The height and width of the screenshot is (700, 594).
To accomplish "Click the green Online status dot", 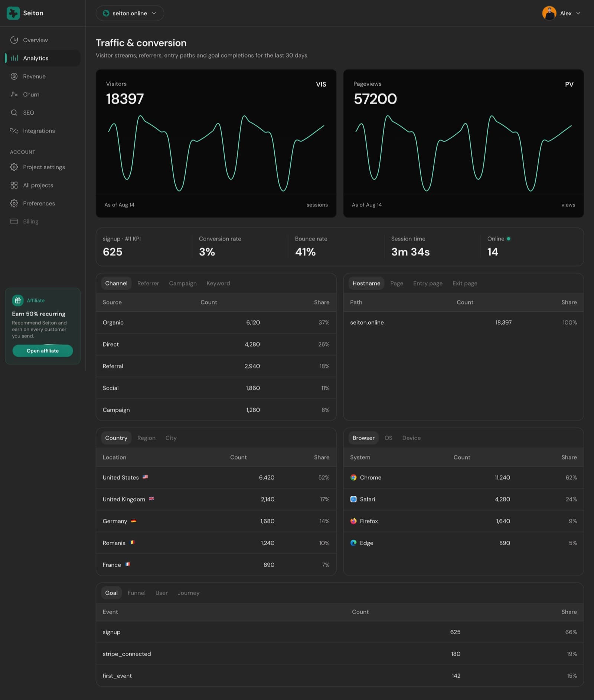I will pos(508,239).
